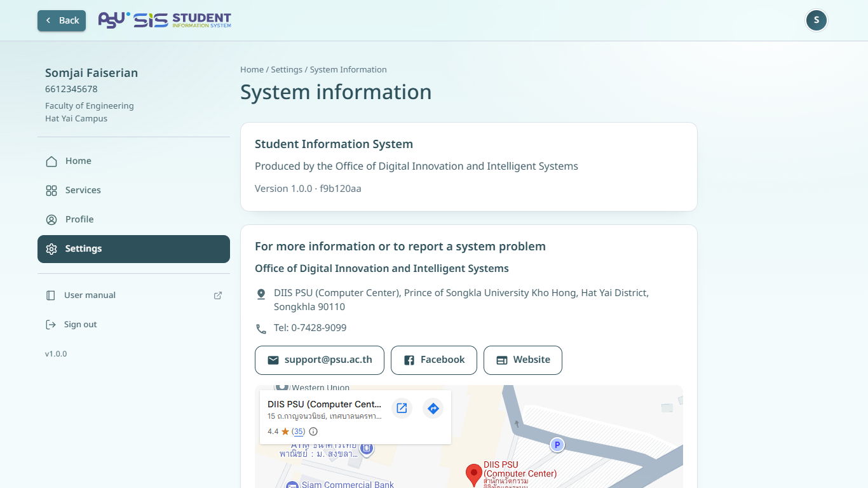Image resolution: width=868 pixels, height=488 pixels.
Task: Click the Services grid icon
Action: 51,191
